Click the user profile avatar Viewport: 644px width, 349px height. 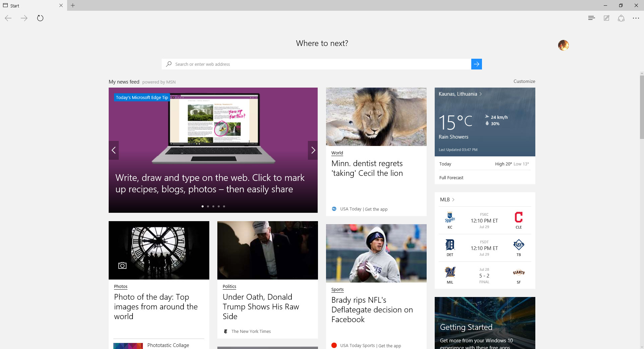tap(563, 45)
